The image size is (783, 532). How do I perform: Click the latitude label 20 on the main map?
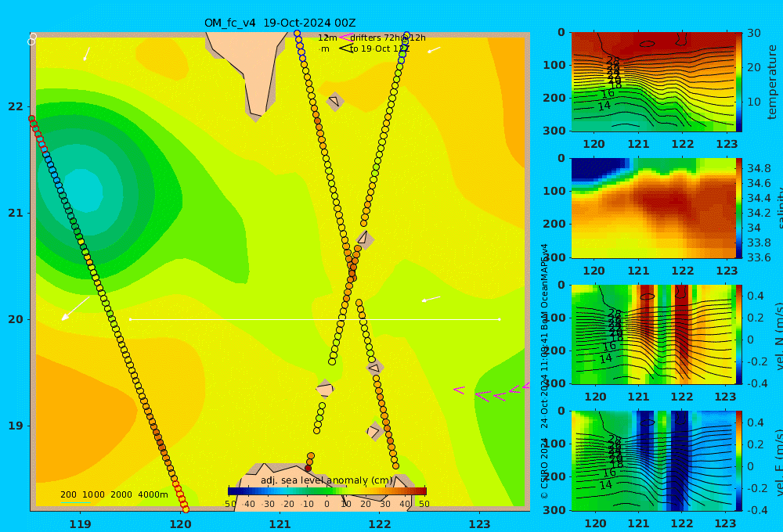click(16, 319)
